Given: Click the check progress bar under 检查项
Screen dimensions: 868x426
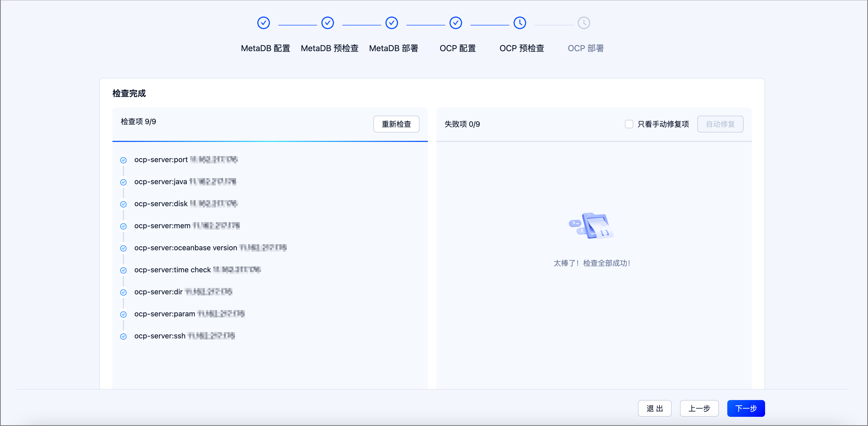Looking at the screenshot, I should tap(270, 141).
